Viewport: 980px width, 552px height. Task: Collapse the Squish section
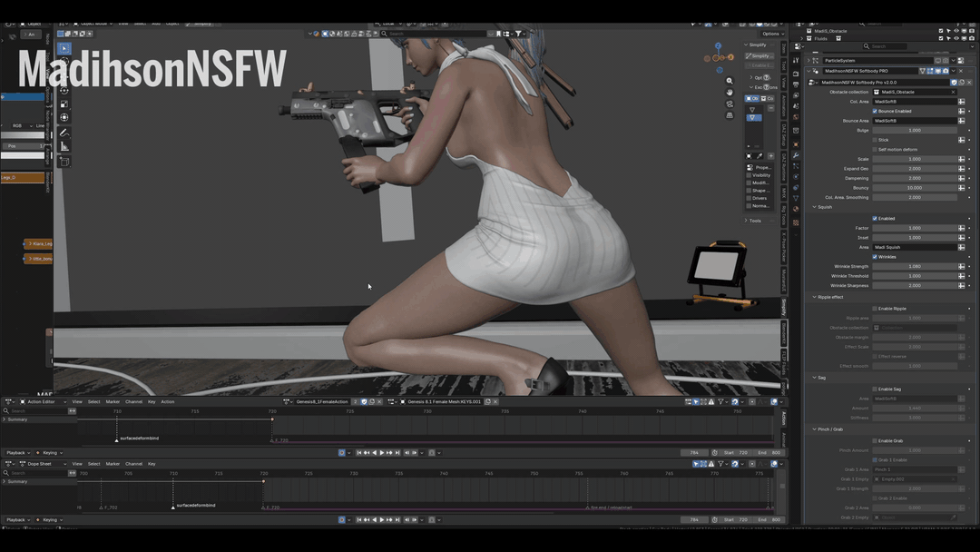[814, 207]
